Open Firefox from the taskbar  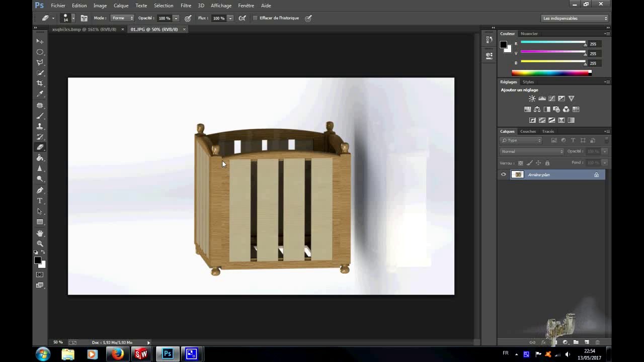(x=117, y=354)
